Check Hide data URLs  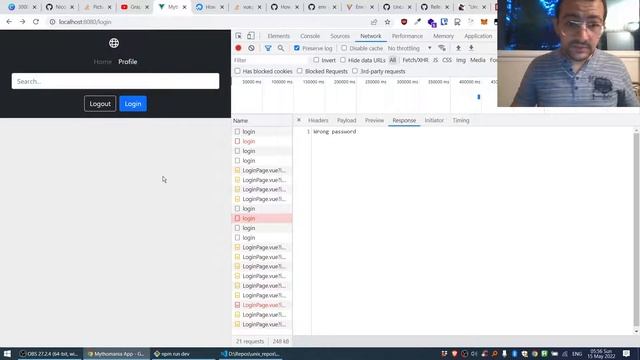coord(343,60)
